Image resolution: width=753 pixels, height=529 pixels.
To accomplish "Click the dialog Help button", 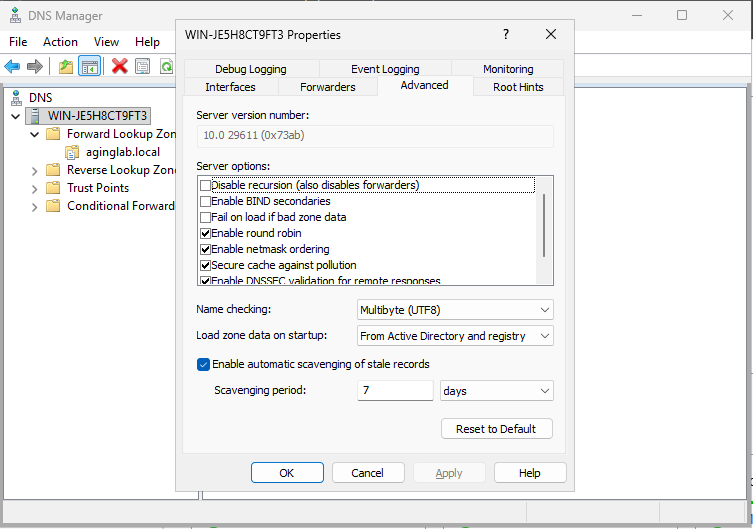I will (x=530, y=473).
